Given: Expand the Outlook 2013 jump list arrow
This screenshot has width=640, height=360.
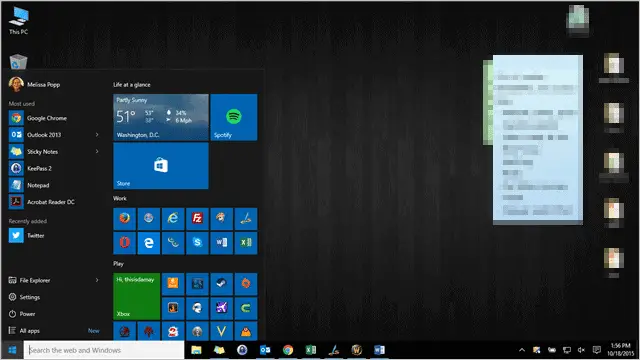Looking at the screenshot, I should pyautogui.click(x=97, y=135).
